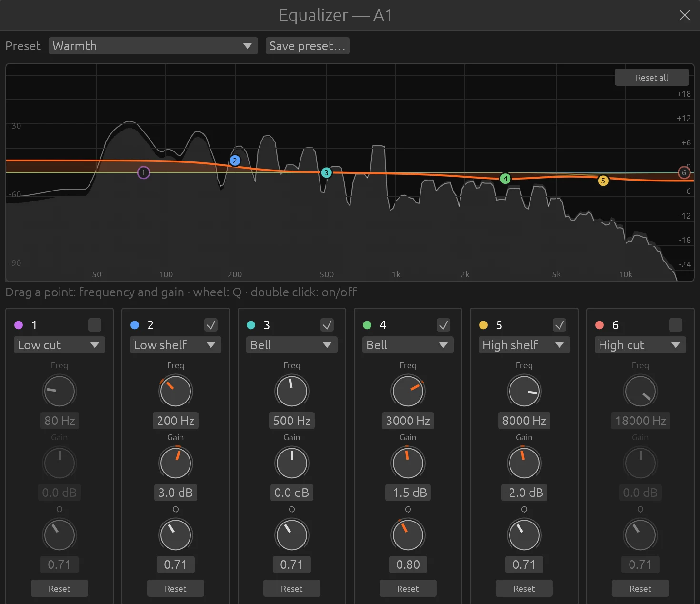This screenshot has height=604, width=700.
Task: Open band 5 High shelf type dropdown
Action: pyautogui.click(x=524, y=345)
